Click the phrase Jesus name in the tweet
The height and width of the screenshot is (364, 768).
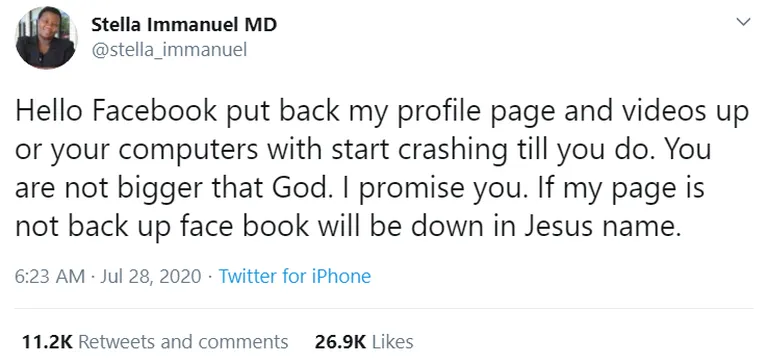[602, 227]
